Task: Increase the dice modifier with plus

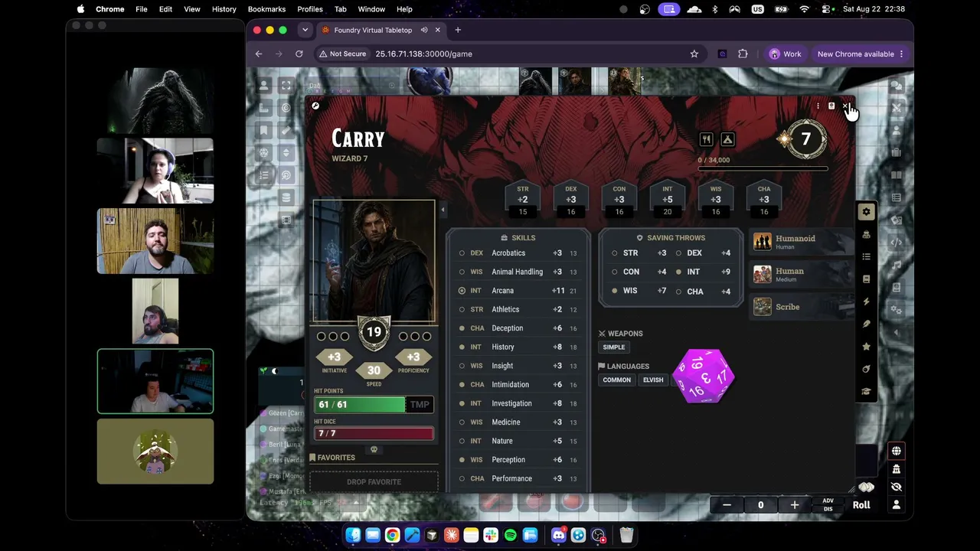Action: 795,505
